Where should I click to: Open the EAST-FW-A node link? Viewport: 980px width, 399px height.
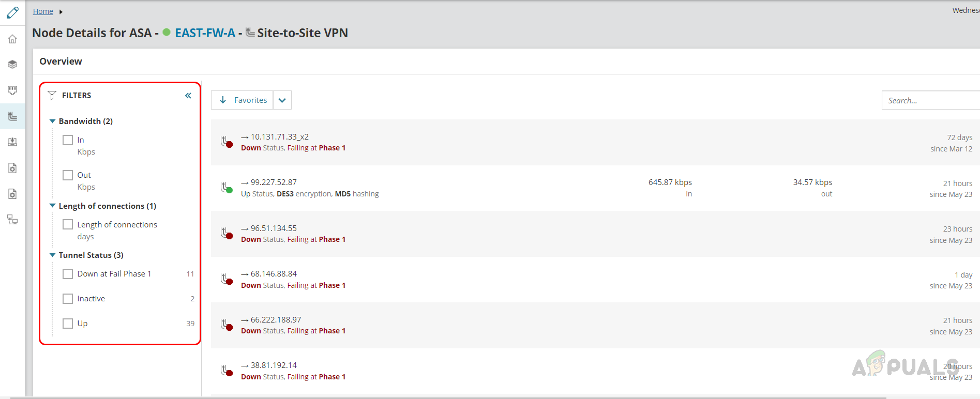tap(205, 33)
